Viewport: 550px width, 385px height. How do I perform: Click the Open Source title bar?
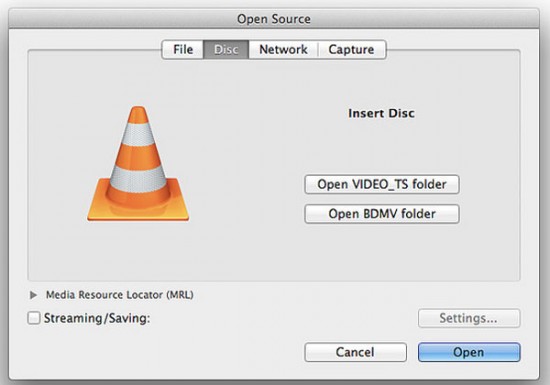coord(274,19)
